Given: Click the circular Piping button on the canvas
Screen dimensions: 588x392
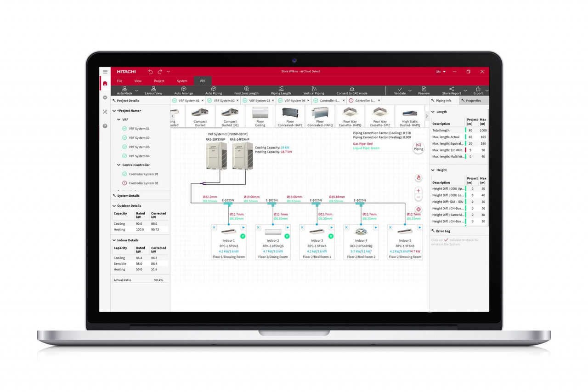Looking at the screenshot, I should (418, 148).
